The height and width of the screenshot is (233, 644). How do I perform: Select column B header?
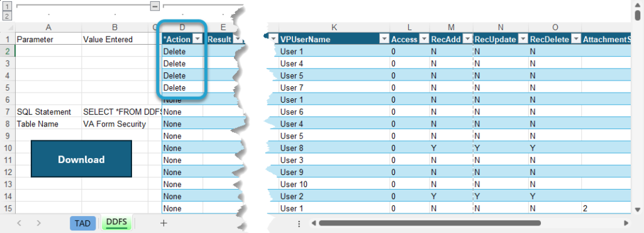coord(114,28)
